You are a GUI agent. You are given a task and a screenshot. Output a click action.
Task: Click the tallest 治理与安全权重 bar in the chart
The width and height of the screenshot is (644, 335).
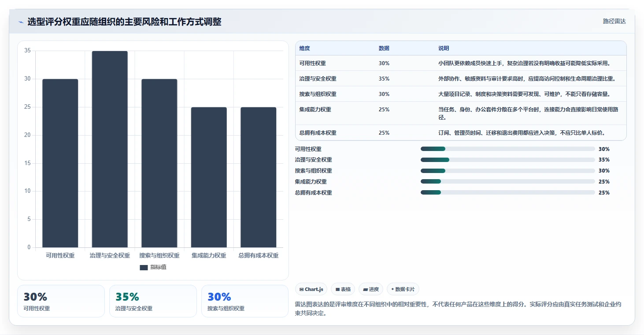tap(110, 149)
